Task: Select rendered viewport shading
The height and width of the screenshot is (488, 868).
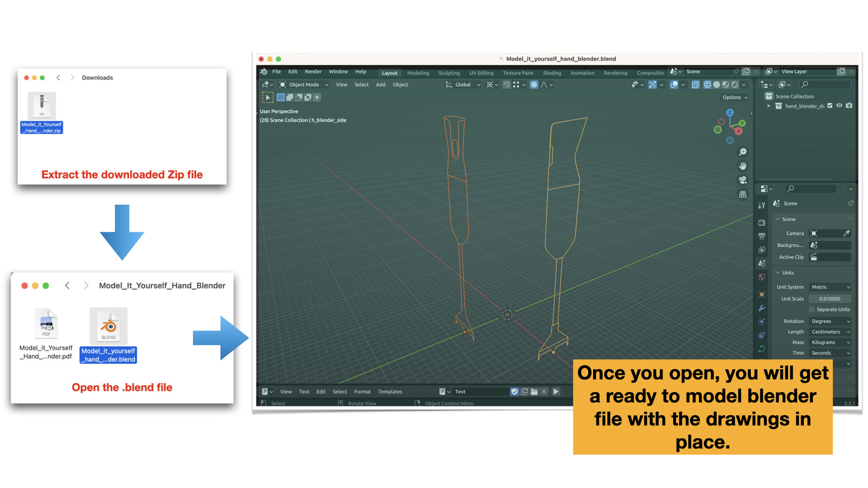Action: coord(735,85)
